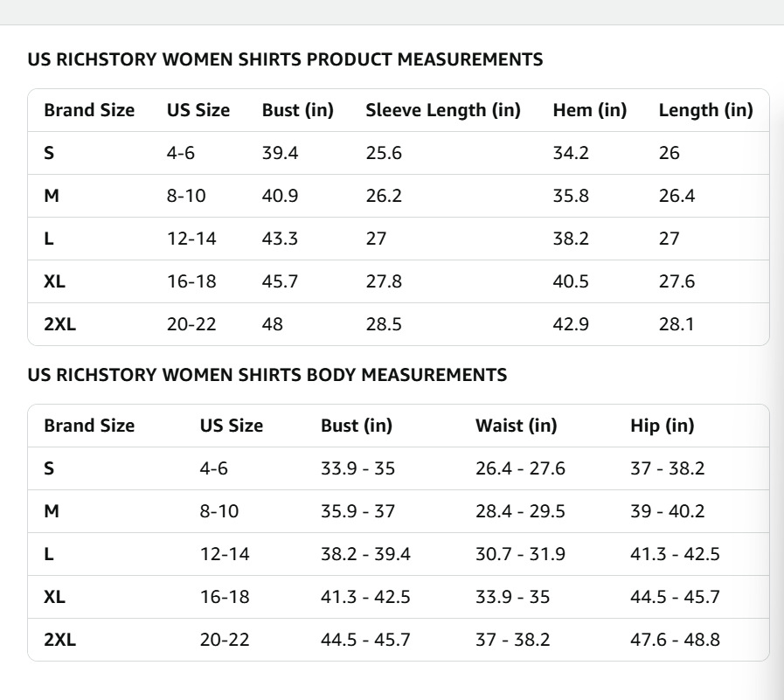
Task: Click the 38.2 - 39.4 bust range cell
Action: (365, 554)
